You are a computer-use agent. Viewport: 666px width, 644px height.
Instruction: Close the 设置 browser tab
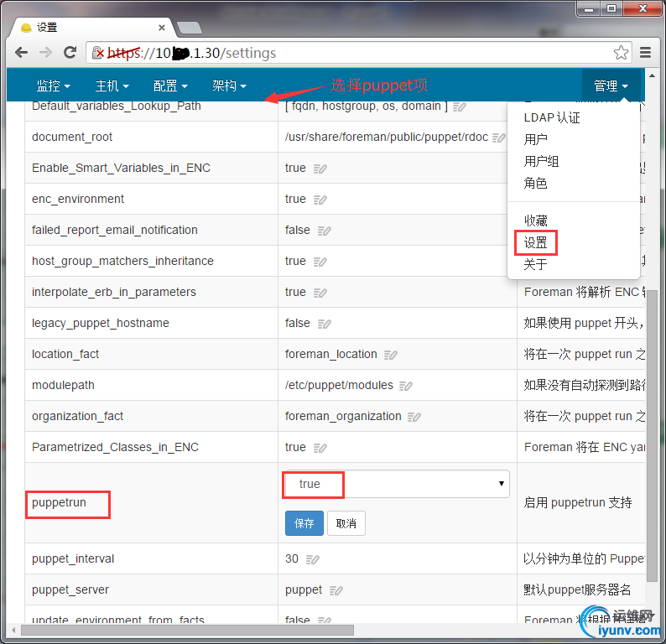click(x=161, y=28)
